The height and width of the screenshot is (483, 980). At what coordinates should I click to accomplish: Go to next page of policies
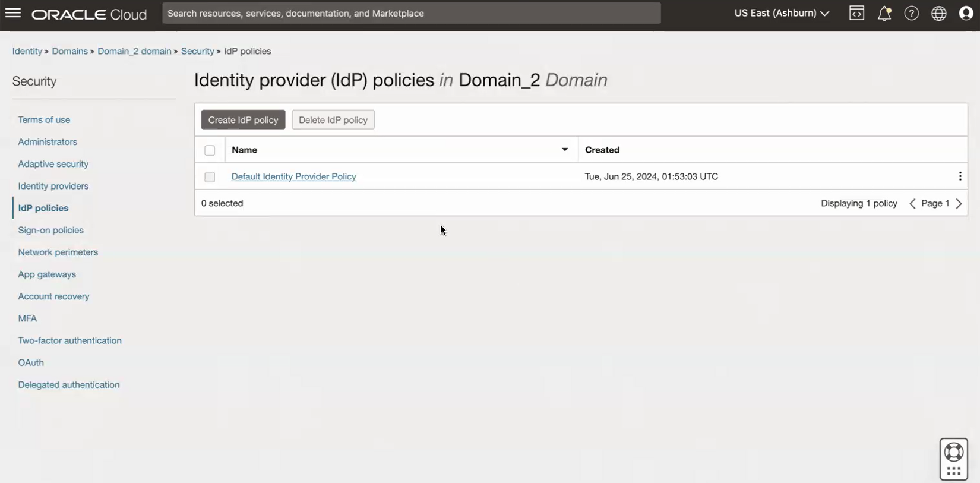pos(959,204)
